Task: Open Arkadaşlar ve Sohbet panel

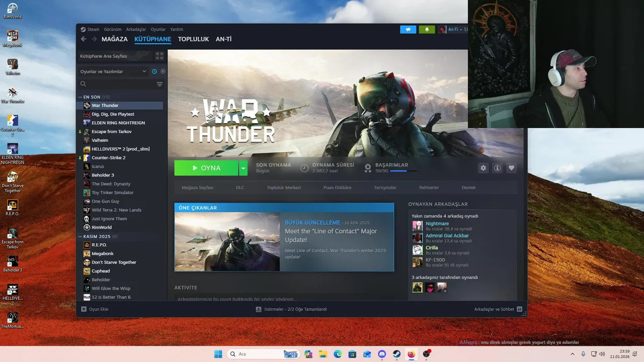Action: (498, 309)
